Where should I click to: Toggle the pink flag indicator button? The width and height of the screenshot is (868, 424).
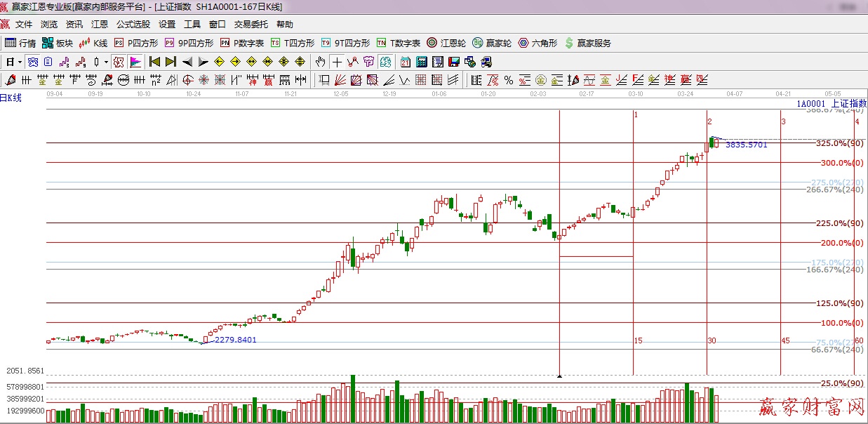(x=135, y=62)
